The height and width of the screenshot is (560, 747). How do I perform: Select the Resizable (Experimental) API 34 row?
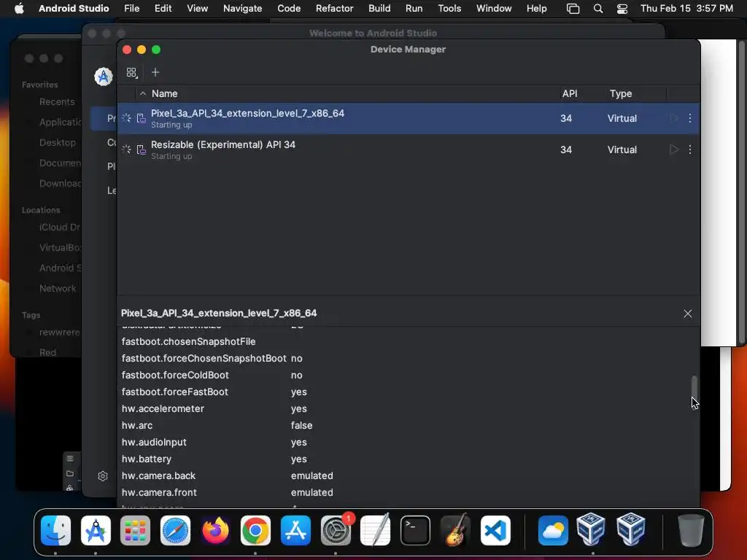click(409, 149)
